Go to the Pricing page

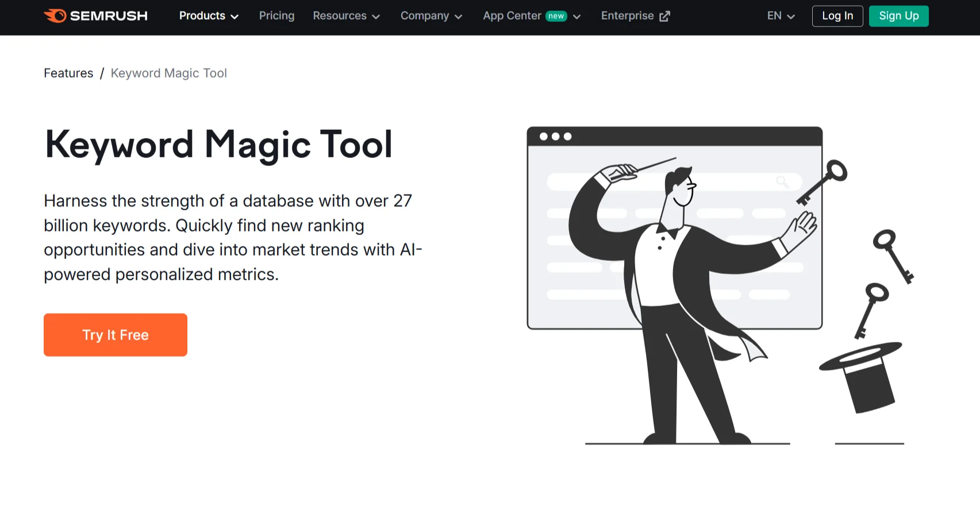(276, 16)
